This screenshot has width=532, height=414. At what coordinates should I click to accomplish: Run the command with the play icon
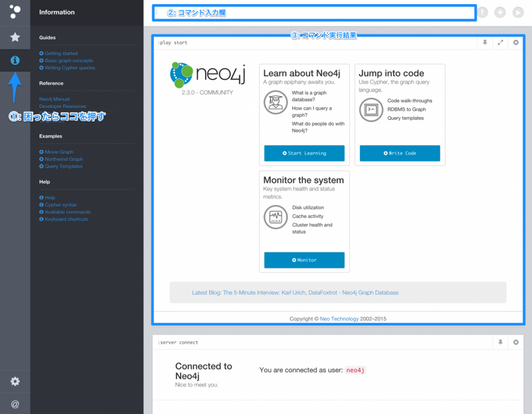(x=518, y=13)
